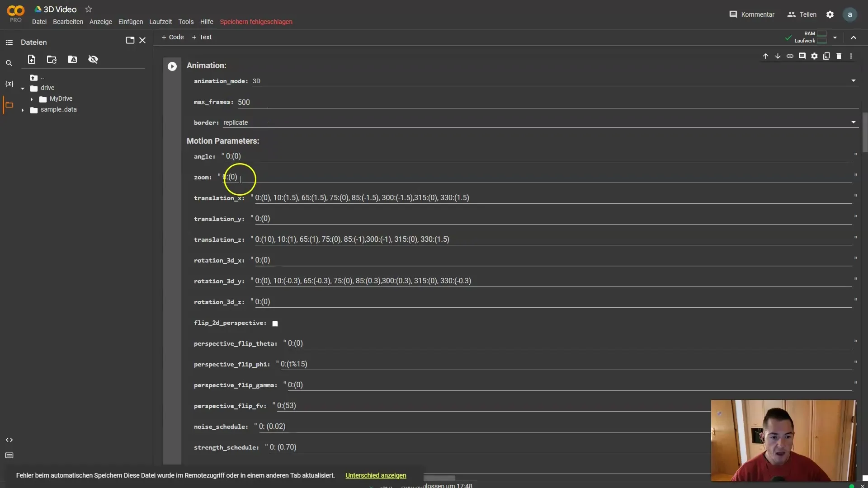Click the Colab PRO logo
The height and width of the screenshot is (488, 868).
[x=15, y=14]
